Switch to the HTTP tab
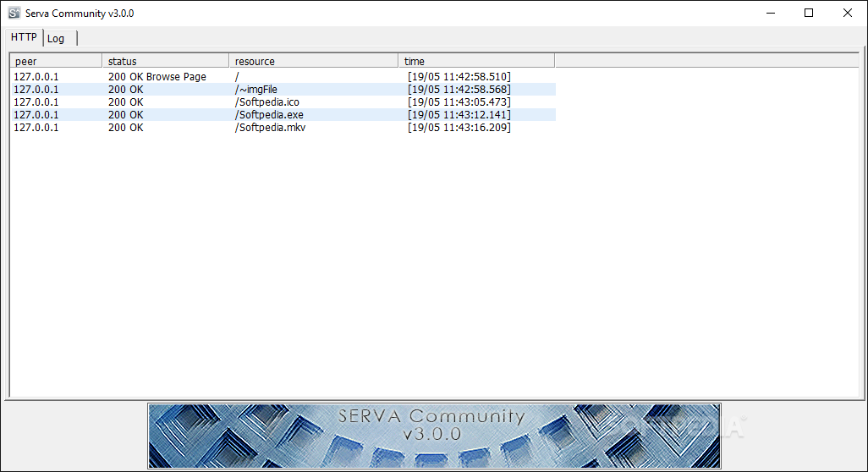 coord(24,37)
